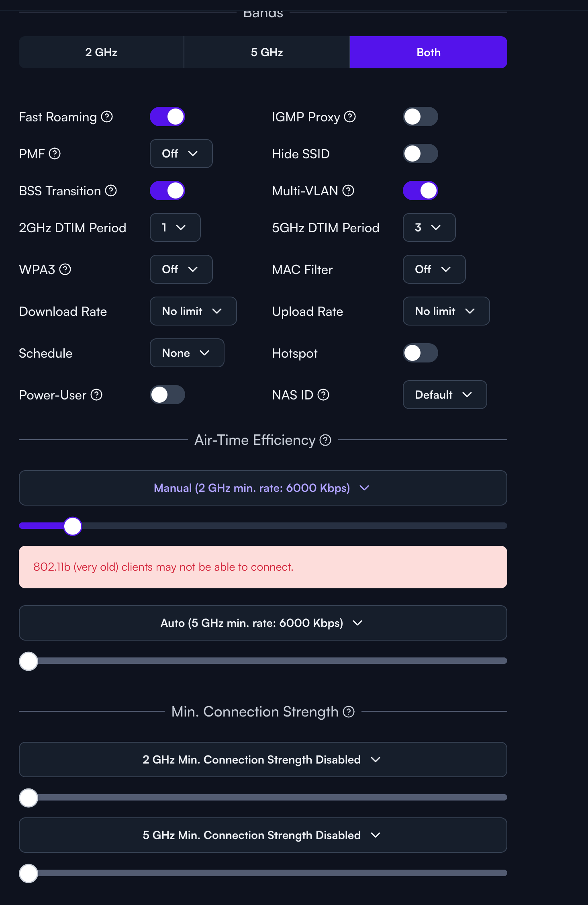The width and height of the screenshot is (588, 905).
Task: Open the MAC Filter dropdown
Action: [x=434, y=269]
